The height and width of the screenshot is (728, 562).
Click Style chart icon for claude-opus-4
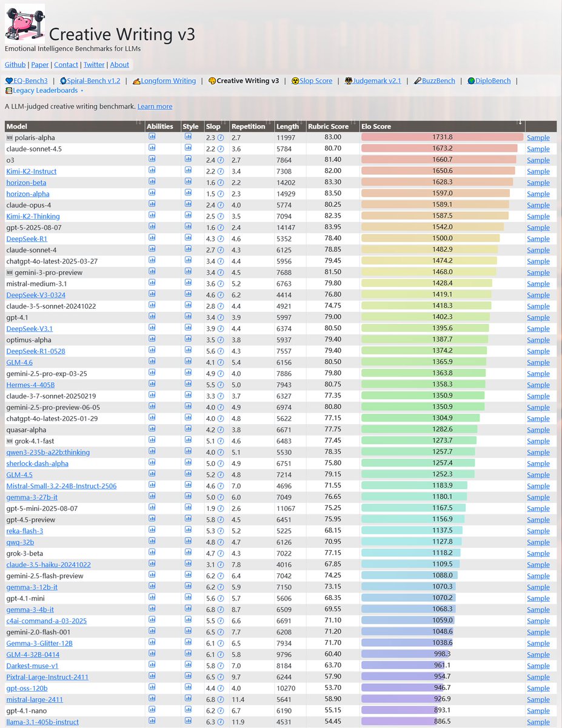(x=188, y=204)
